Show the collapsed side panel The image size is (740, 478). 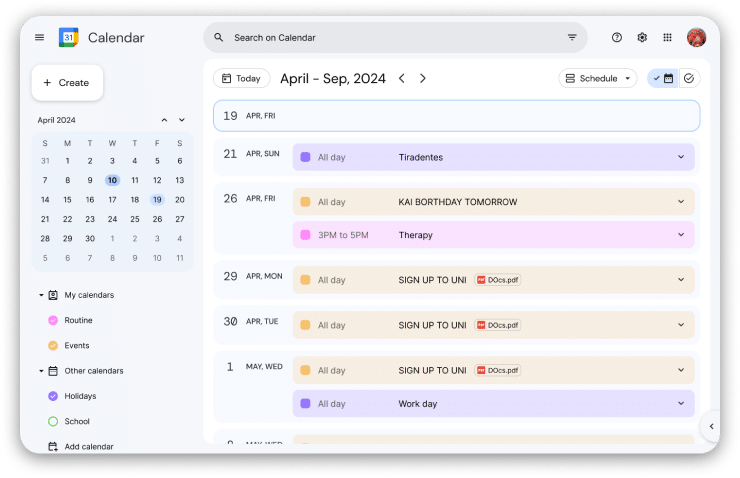click(711, 427)
